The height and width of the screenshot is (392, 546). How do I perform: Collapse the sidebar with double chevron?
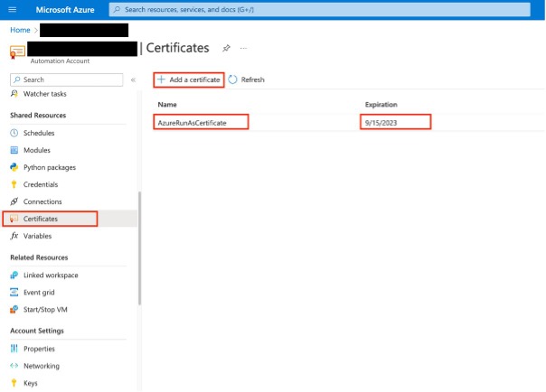coord(133,79)
